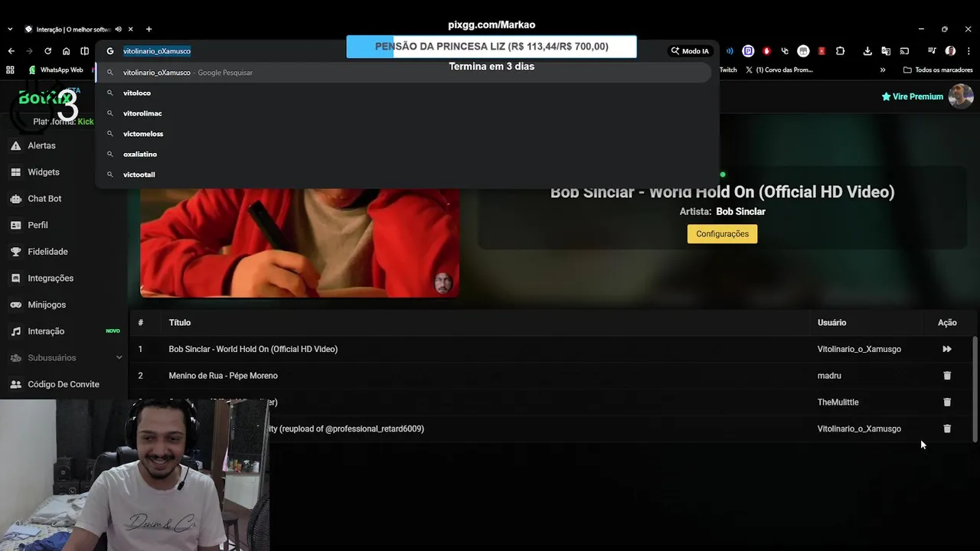
Task: Delete TheMulittle's queued song
Action: [x=947, y=402]
